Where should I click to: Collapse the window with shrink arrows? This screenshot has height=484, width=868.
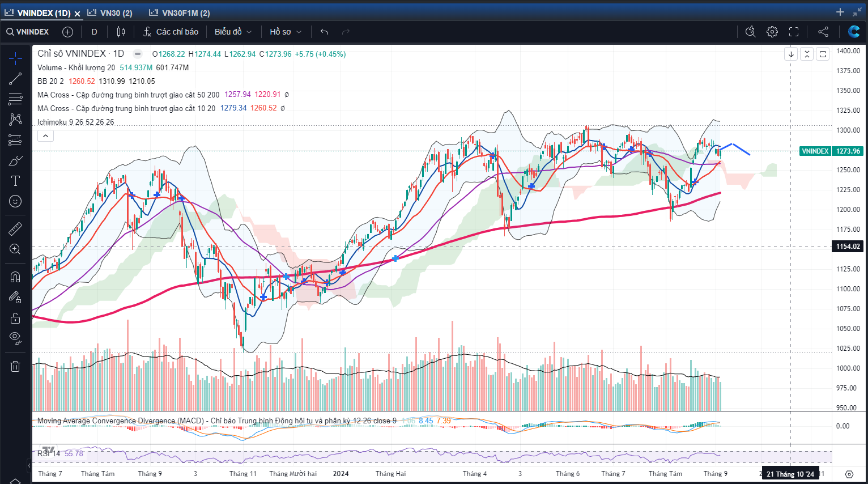click(x=857, y=12)
